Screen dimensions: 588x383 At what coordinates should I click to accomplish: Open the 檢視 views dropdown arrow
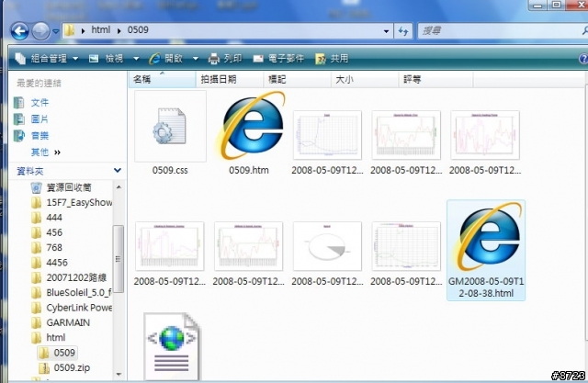[x=136, y=59]
